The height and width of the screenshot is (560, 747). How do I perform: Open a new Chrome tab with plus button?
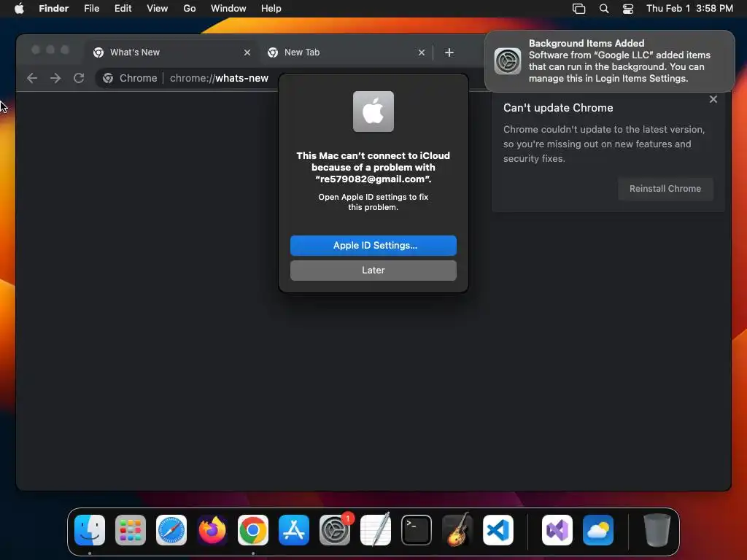pos(449,52)
